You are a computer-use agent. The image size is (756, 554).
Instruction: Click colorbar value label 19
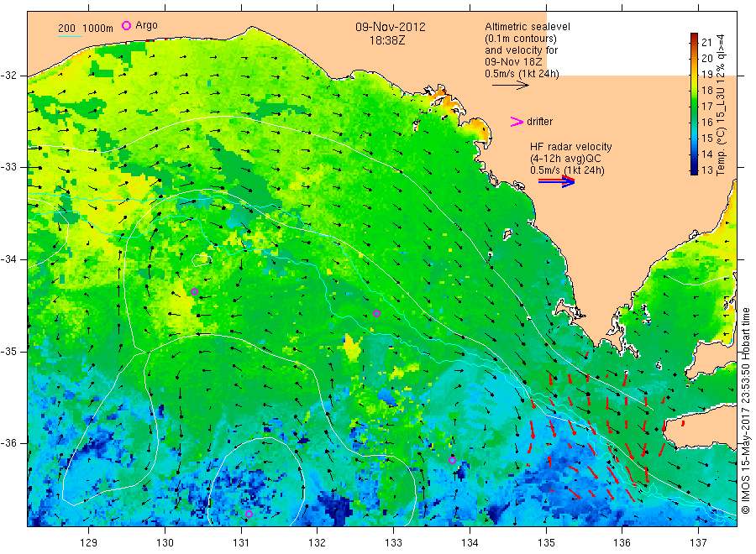[706, 74]
